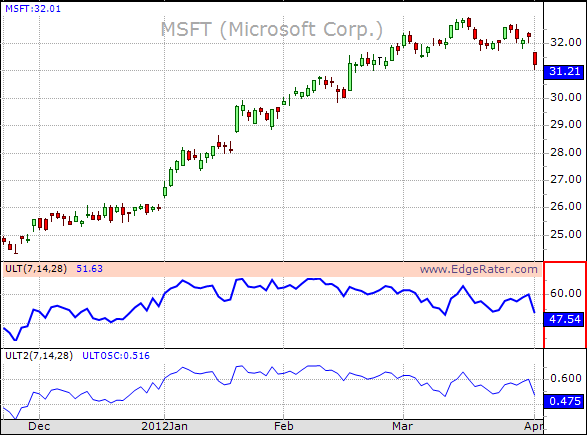The image size is (587, 435).
Task: Click the Mar date axis label
Action: 402,426
